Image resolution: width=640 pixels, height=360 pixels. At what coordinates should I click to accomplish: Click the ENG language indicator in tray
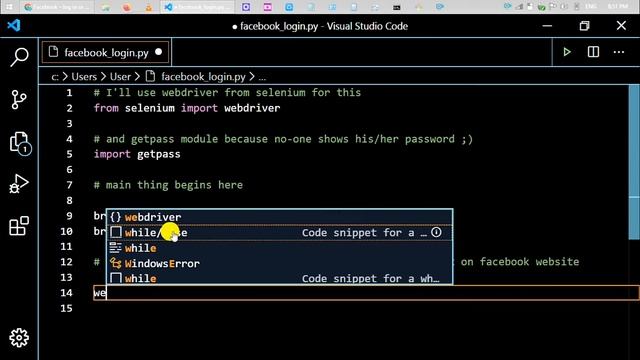[x=591, y=7]
